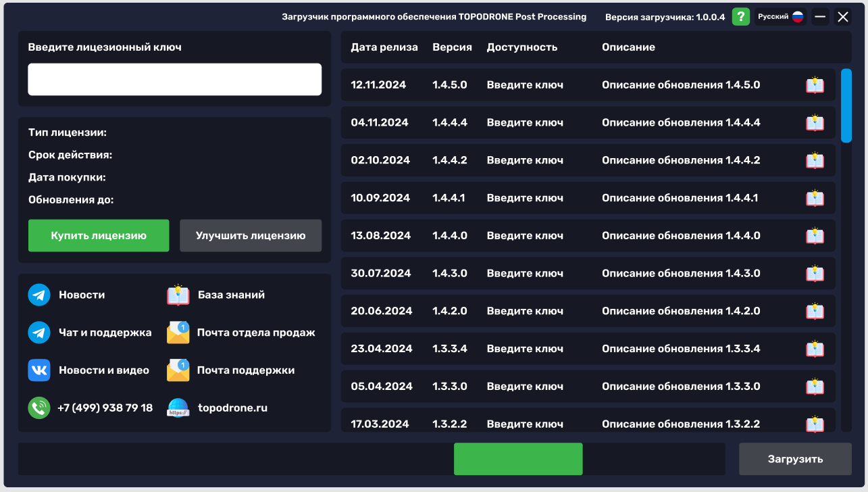Select version number 1.4.3.0
Screen dimensions: 868x492
[x=450, y=274]
